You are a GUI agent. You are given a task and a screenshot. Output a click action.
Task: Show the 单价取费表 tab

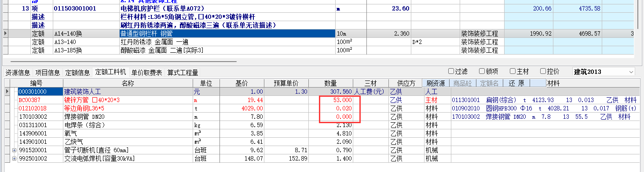pyautogui.click(x=146, y=73)
